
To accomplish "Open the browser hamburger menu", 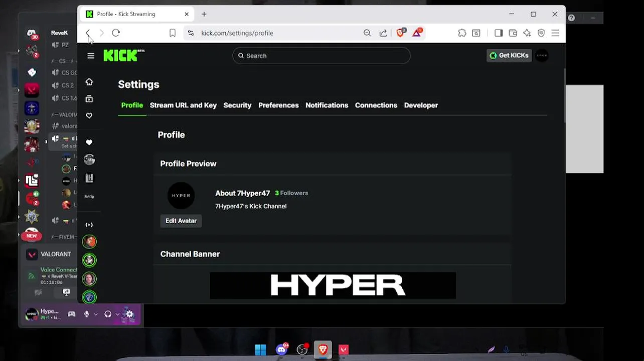I will click(x=555, y=33).
